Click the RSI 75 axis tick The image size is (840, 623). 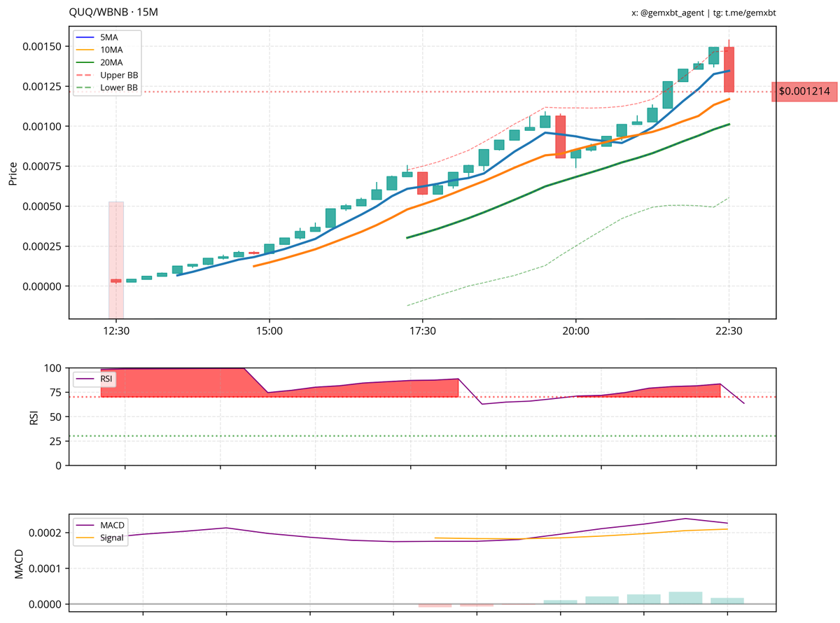coord(56,393)
